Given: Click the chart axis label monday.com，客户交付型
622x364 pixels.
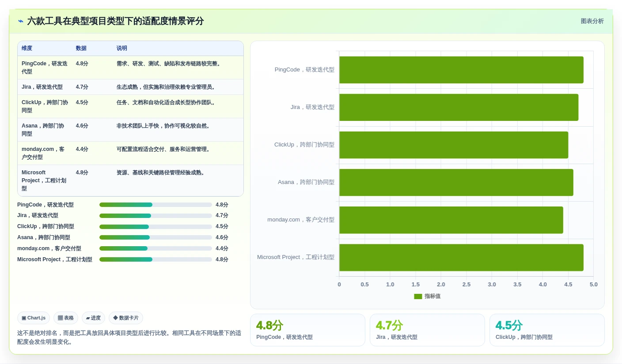Looking at the screenshot, I should [x=301, y=220].
